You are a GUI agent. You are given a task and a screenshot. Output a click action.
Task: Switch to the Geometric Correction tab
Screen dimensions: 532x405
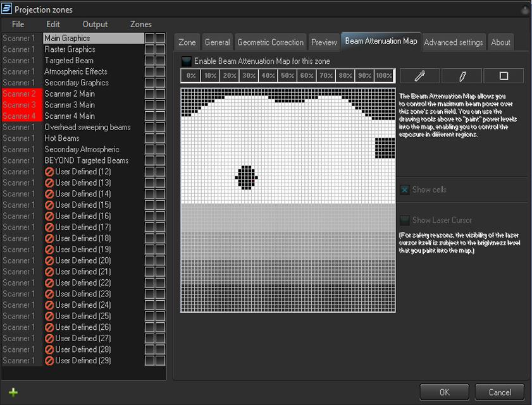270,42
